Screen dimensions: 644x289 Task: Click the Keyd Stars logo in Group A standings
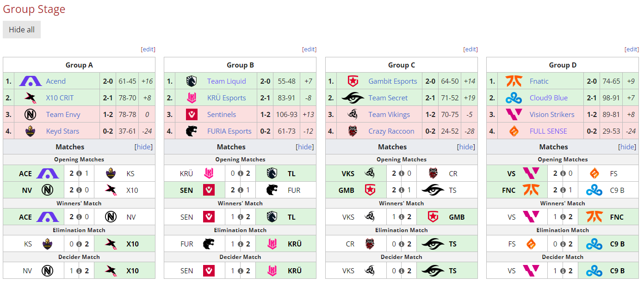click(x=31, y=131)
